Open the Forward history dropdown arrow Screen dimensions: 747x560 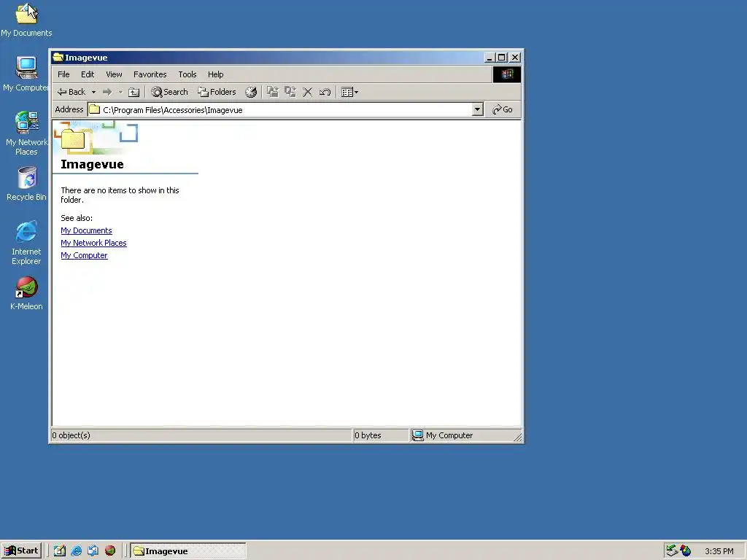click(120, 92)
